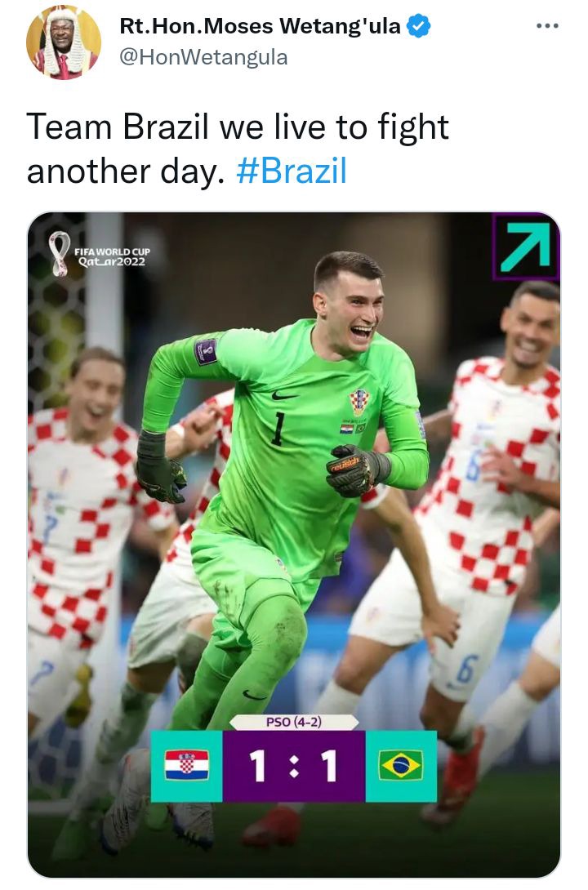Follow the #Brazil hashtag link
The image size is (588, 890).
(292, 171)
